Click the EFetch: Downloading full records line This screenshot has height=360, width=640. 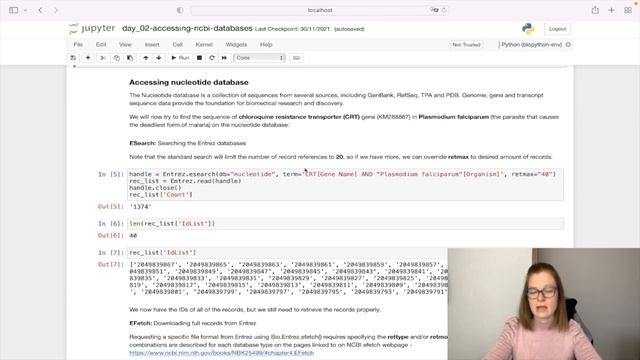pos(193,323)
